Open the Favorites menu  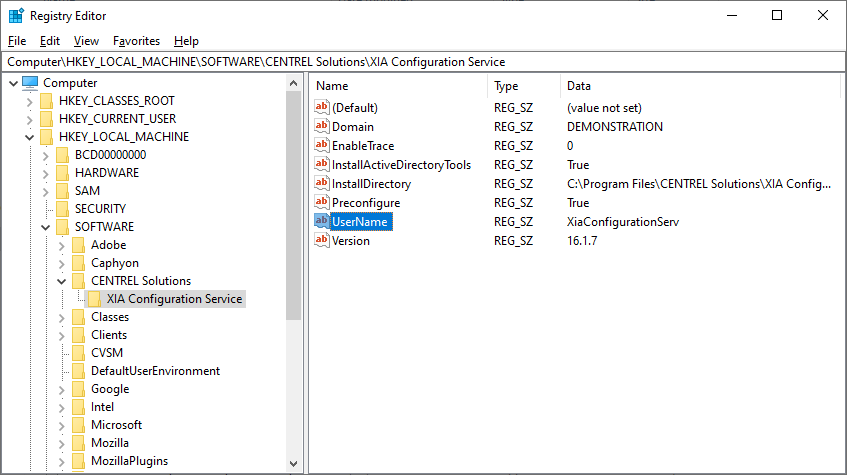pos(136,41)
